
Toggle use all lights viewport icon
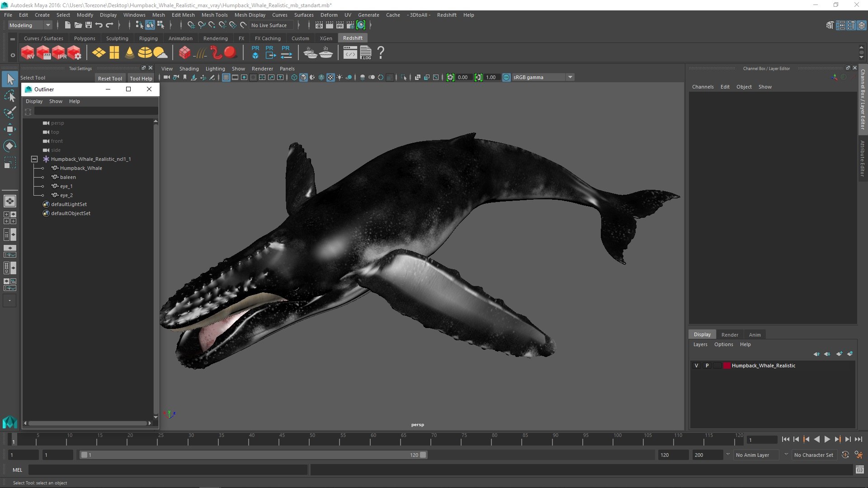[x=340, y=77]
